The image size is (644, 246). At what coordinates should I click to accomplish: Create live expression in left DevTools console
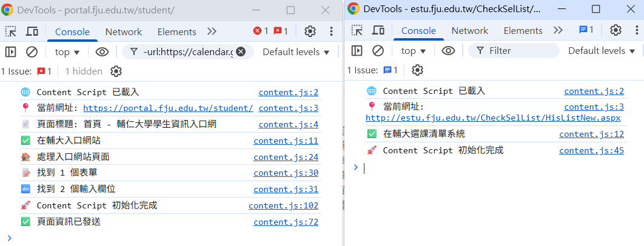pos(102,52)
